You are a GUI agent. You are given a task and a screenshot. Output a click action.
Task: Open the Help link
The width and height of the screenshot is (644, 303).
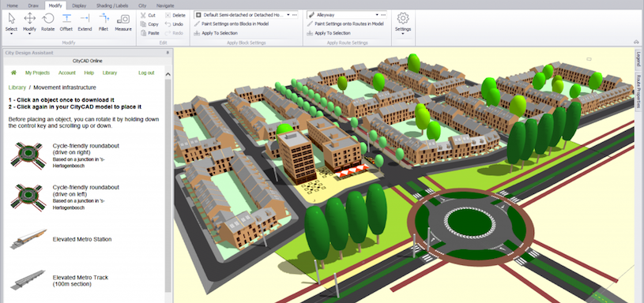89,73
